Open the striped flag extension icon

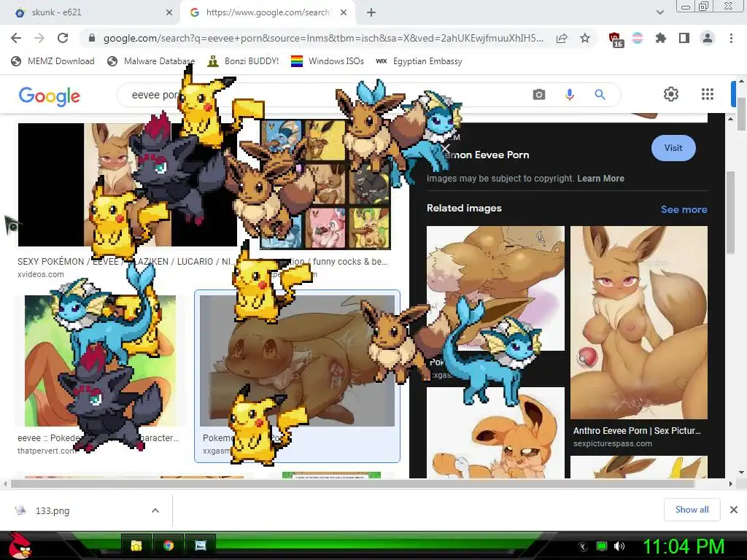638,38
